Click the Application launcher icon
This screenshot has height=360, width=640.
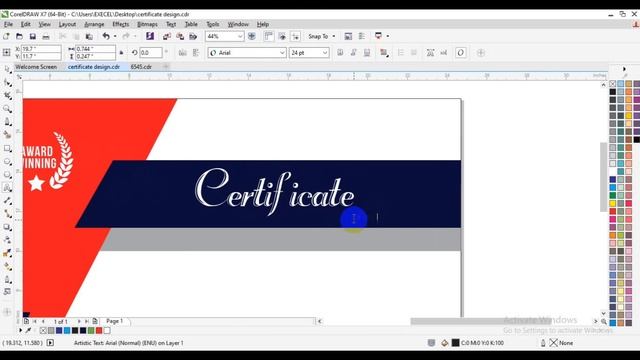(378, 36)
